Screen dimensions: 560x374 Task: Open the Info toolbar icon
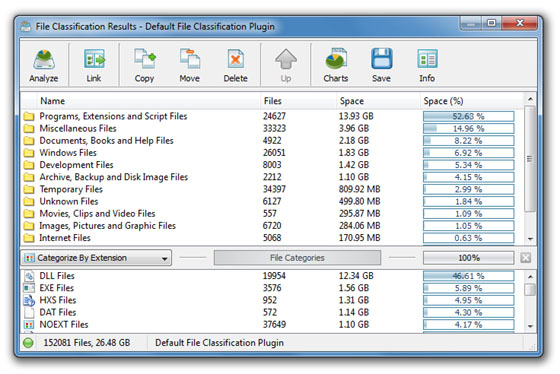click(427, 59)
